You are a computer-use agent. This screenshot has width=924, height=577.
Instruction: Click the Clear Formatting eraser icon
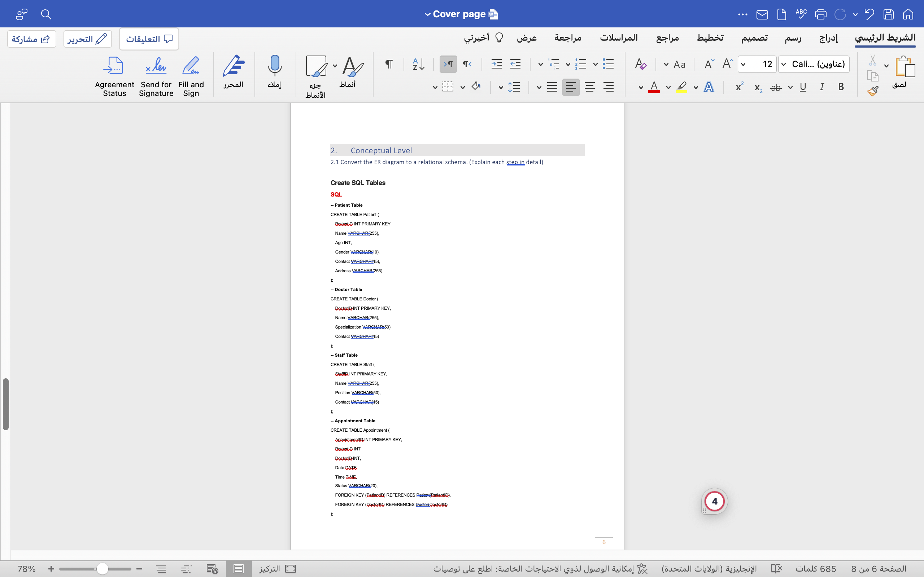[640, 64]
